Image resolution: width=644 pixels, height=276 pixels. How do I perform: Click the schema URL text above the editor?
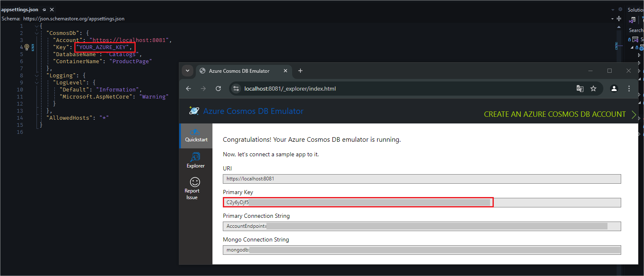tap(74, 19)
